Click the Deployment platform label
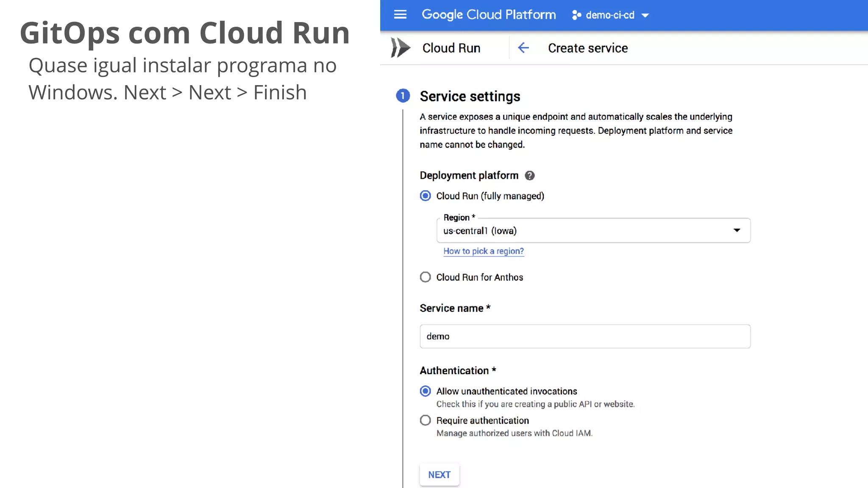 (469, 175)
